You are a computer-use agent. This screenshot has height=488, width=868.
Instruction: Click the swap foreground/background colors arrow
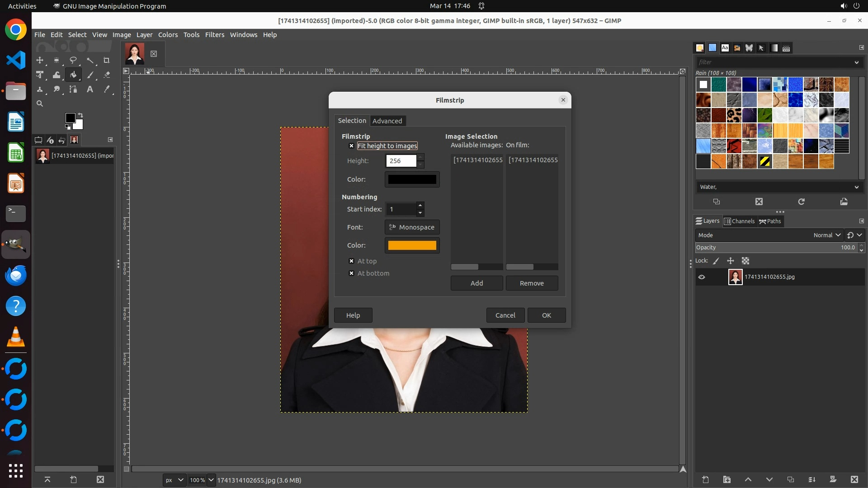pos(80,115)
